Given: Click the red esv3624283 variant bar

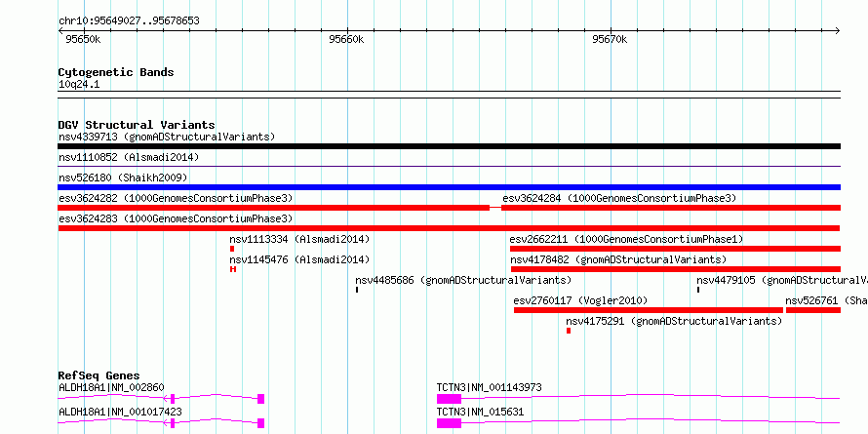Looking at the screenshot, I should click(449, 228).
